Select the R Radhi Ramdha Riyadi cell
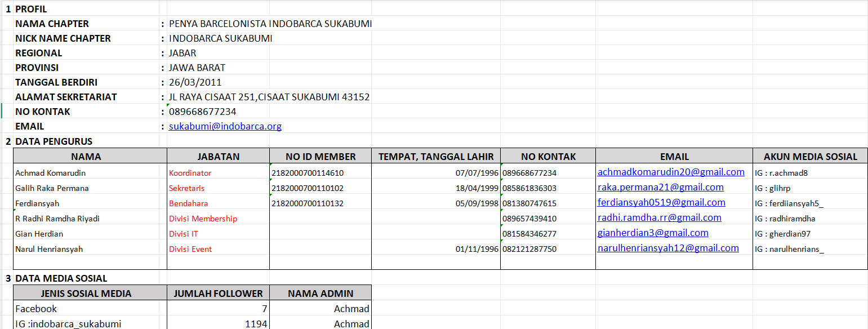The height and width of the screenshot is (329, 868). (x=90, y=219)
